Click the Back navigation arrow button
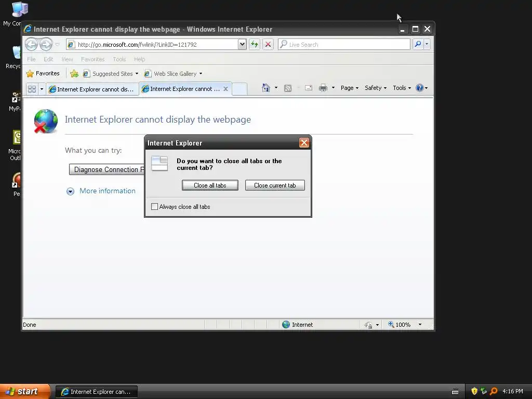532x399 pixels. pyautogui.click(x=31, y=44)
